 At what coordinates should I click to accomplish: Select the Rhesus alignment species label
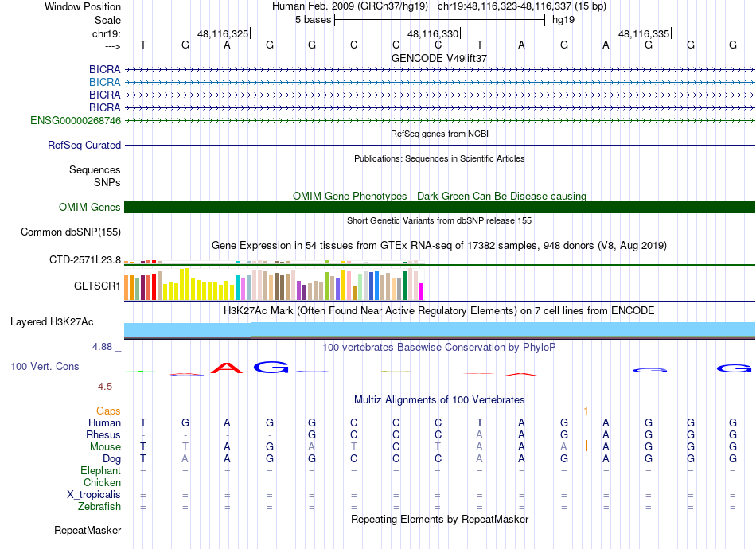pos(103,434)
